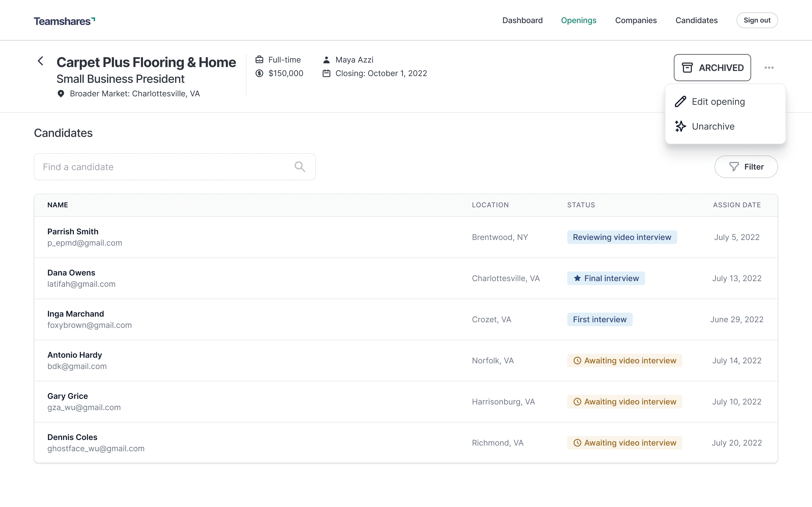812x507 pixels.
Task: Click the dollar icon beside $150,000
Action: click(x=259, y=74)
